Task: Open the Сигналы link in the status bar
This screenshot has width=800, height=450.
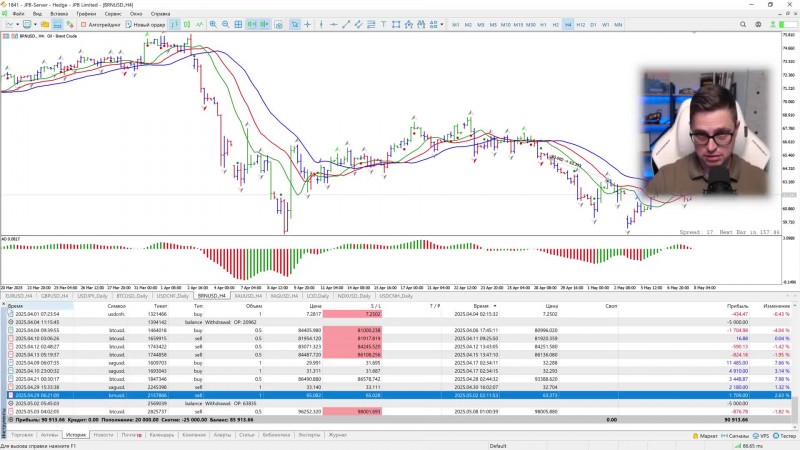Action: click(735, 436)
